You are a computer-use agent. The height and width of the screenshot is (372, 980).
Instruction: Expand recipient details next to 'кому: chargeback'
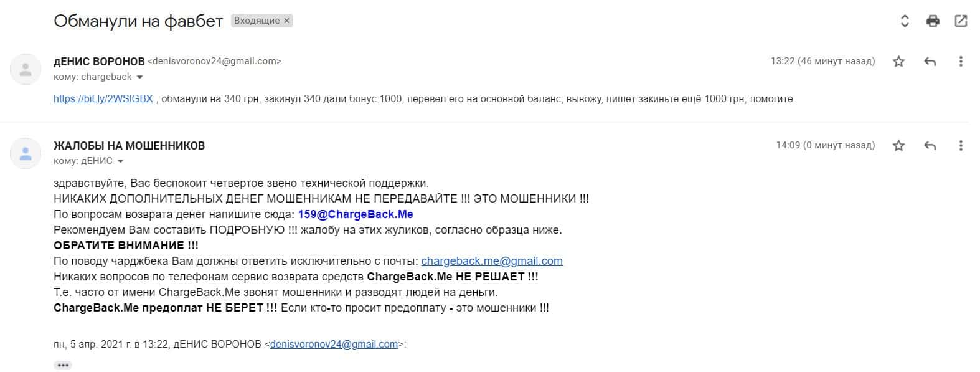click(139, 77)
